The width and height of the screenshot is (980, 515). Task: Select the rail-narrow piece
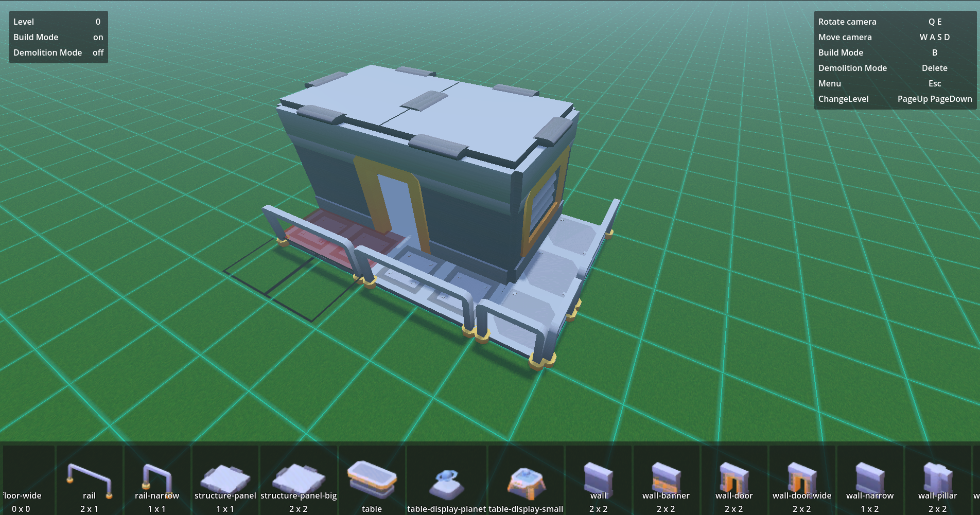[157, 480]
